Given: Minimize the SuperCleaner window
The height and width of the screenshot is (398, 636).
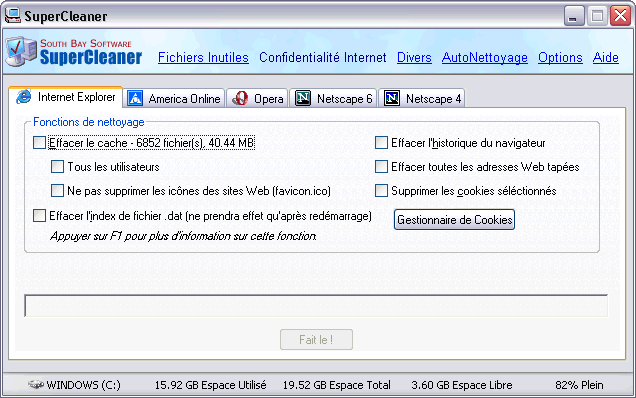Looking at the screenshot, I should [574, 16].
